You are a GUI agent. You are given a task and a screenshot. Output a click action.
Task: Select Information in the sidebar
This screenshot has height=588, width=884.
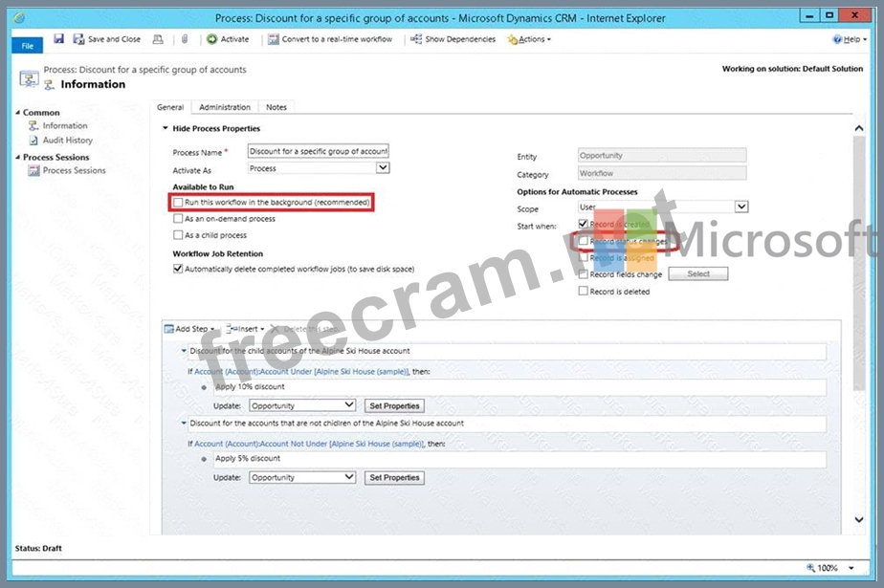(65, 125)
